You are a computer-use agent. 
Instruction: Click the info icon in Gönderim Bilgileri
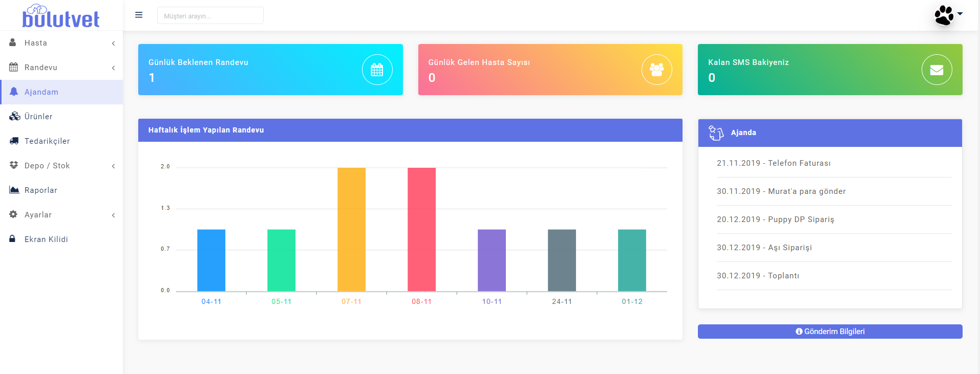(x=799, y=332)
